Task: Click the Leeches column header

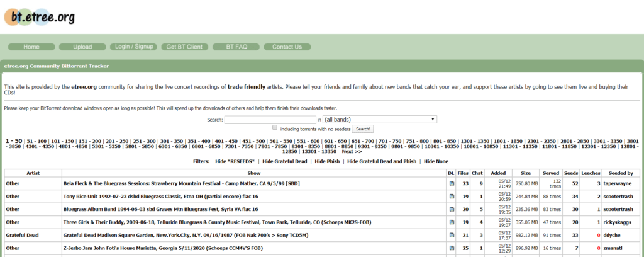Action: [x=591, y=173]
